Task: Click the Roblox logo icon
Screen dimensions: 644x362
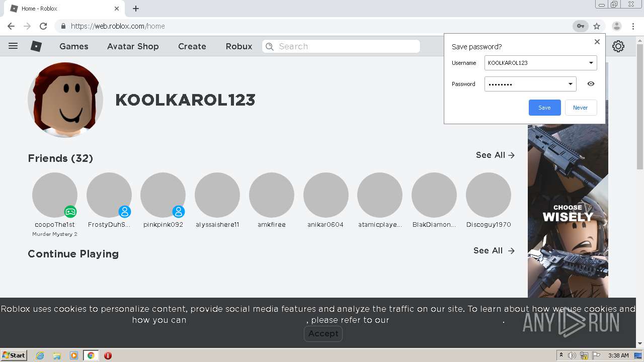Action: click(36, 46)
